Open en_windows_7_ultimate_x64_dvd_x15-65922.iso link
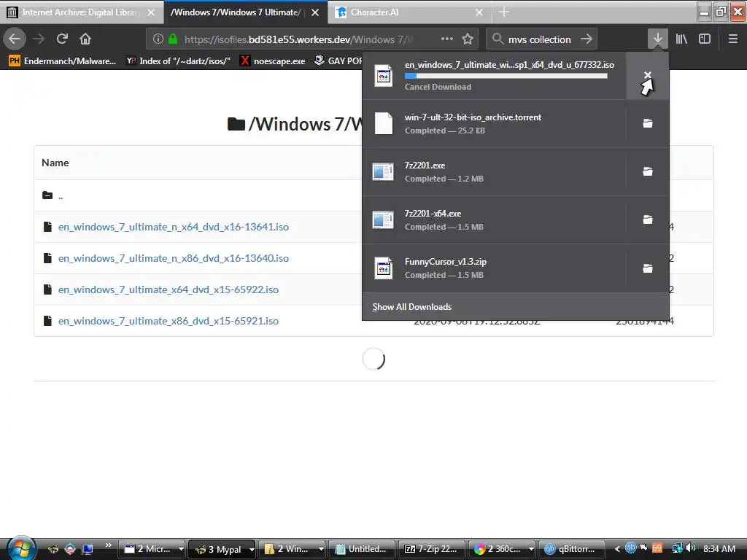Screen dimensions: 747x560 tap(169, 289)
